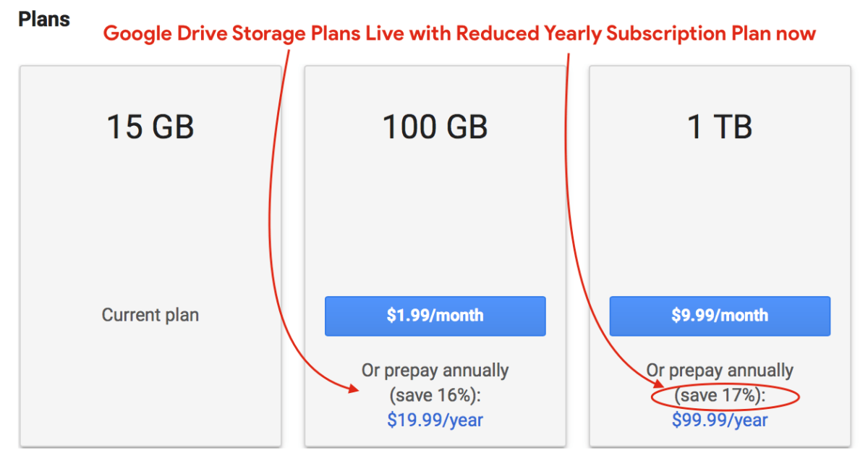The height and width of the screenshot is (456, 868).
Task: Click the red Google Drive Storage Plans caption
Action: click(x=459, y=33)
